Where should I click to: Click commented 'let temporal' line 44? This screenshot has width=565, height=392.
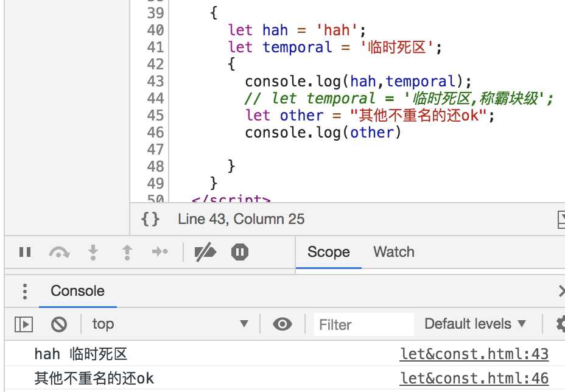click(x=399, y=99)
